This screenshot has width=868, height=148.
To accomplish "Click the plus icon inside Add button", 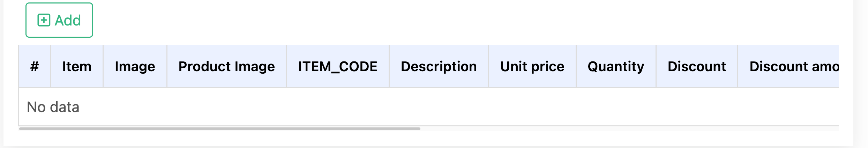I will 44,20.
